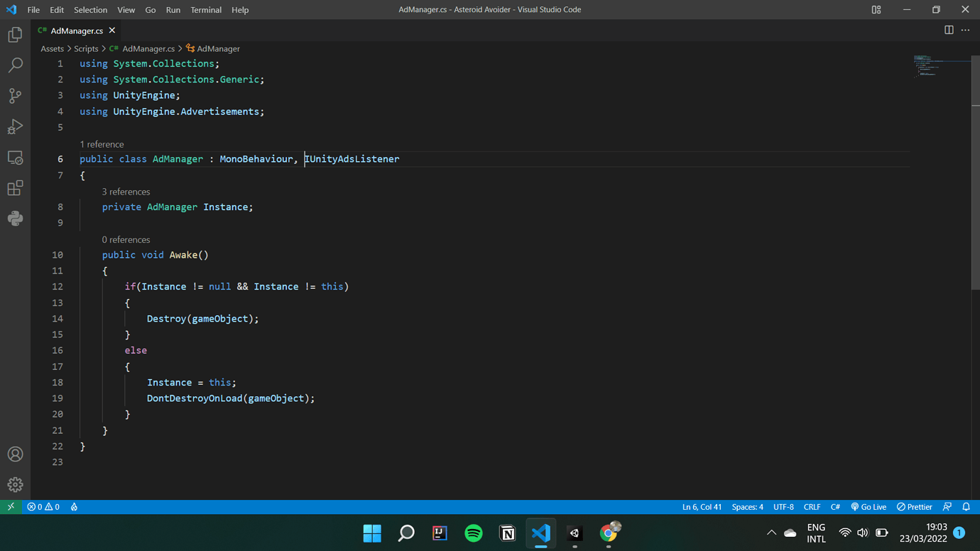Open Source Control panel

15,96
